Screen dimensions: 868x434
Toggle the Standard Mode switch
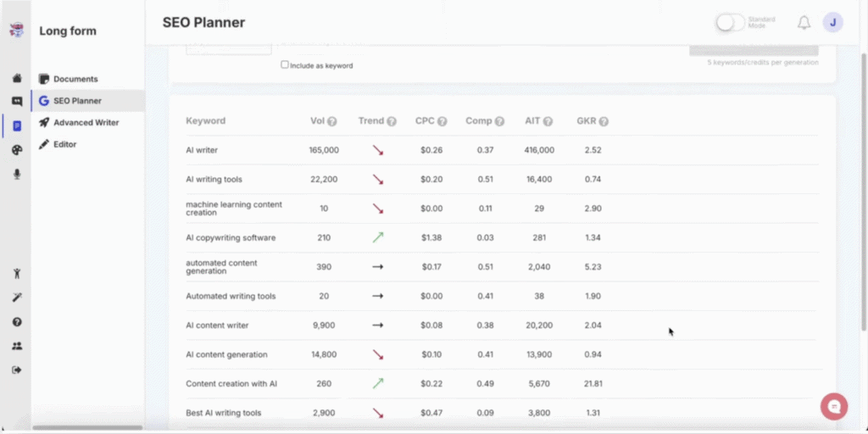click(729, 23)
